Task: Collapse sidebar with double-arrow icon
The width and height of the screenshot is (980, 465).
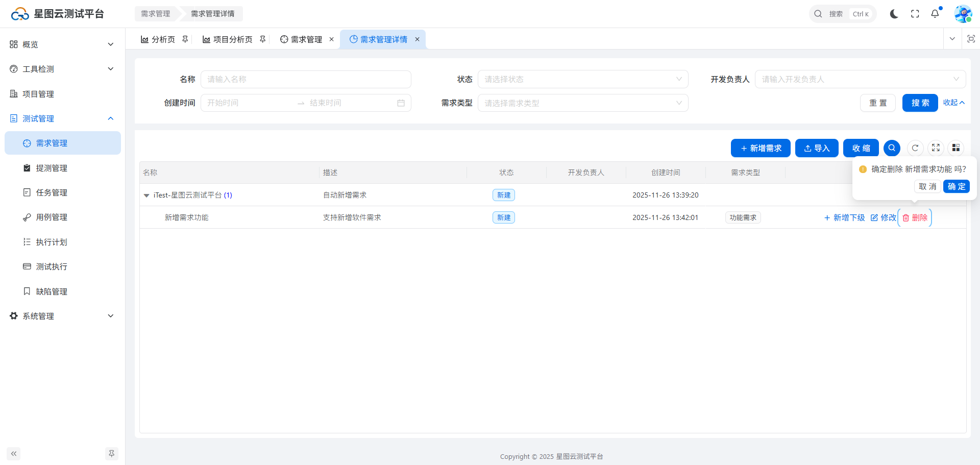Action: click(x=14, y=454)
